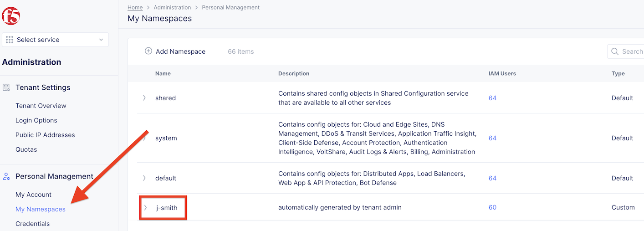Expand the shared namespace row
This screenshot has width=644, height=231.
tap(144, 98)
